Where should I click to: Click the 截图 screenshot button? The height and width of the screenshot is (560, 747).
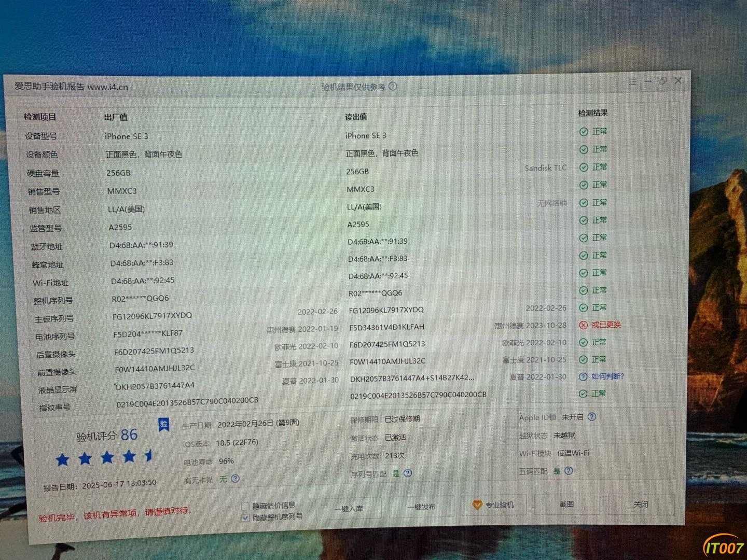566,504
